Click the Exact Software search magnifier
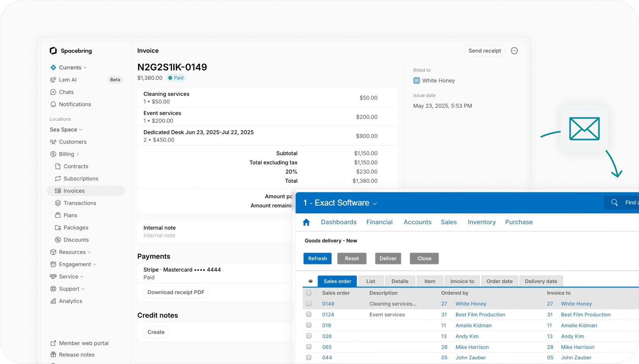The image size is (639, 364). (615, 203)
